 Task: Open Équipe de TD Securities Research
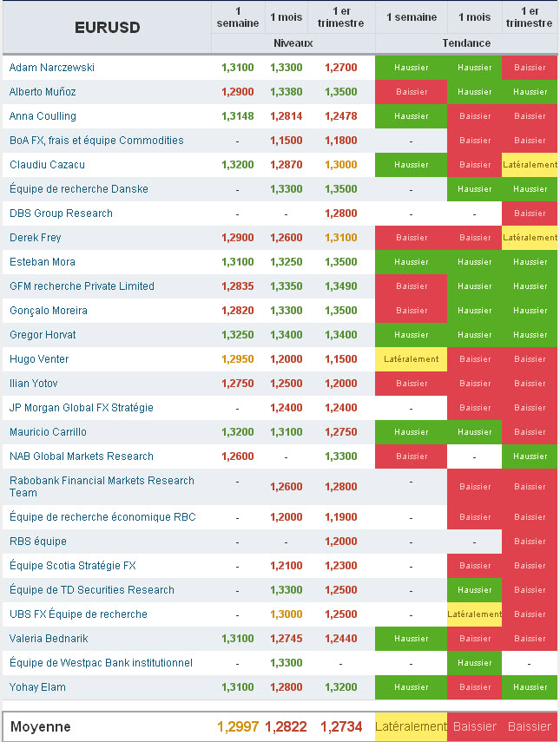(92, 590)
